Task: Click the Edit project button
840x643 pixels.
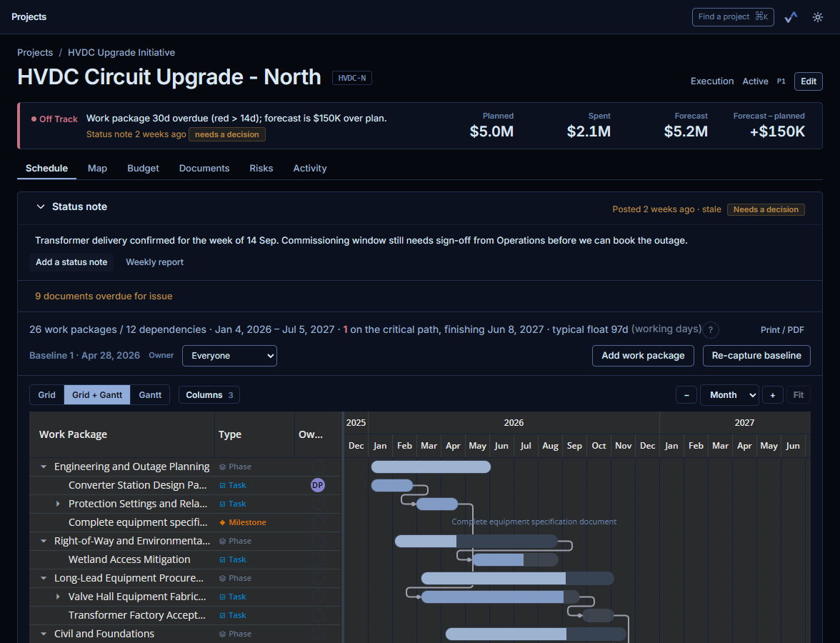Action: point(809,81)
